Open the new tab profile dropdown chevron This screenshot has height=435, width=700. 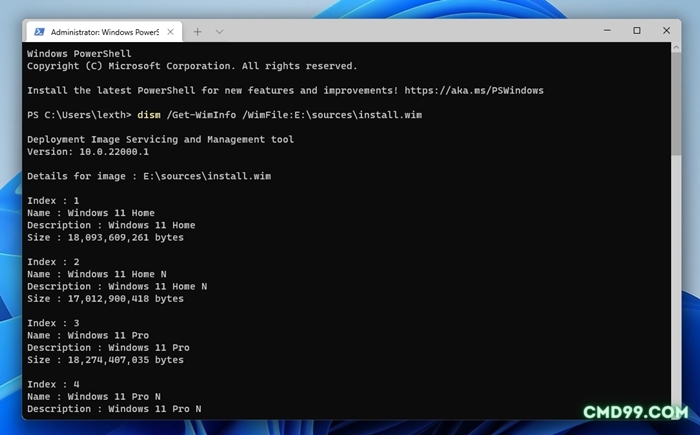(219, 32)
